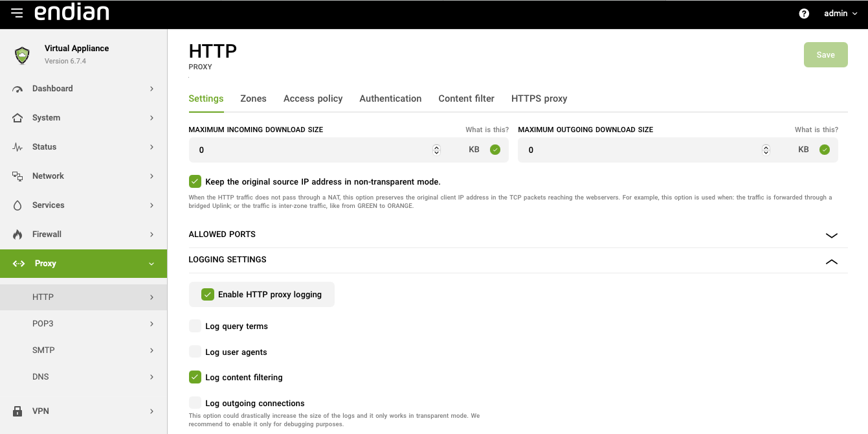Click the System house icon

point(17,118)
